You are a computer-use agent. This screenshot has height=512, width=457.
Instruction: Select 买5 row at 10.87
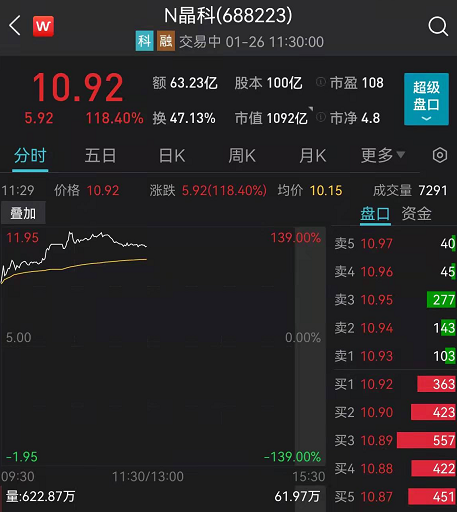pyautogui.click(x=395, y=497)
